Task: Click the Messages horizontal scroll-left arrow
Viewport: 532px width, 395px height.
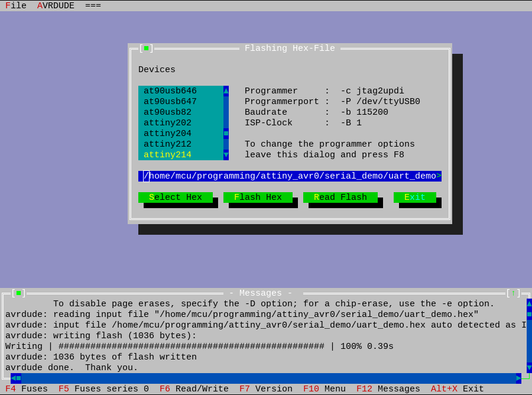Action: (x=13, y=378)
